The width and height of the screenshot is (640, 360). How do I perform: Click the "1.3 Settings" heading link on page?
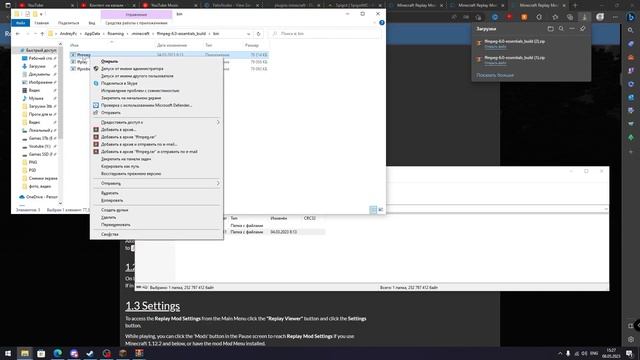click(152, 306)
